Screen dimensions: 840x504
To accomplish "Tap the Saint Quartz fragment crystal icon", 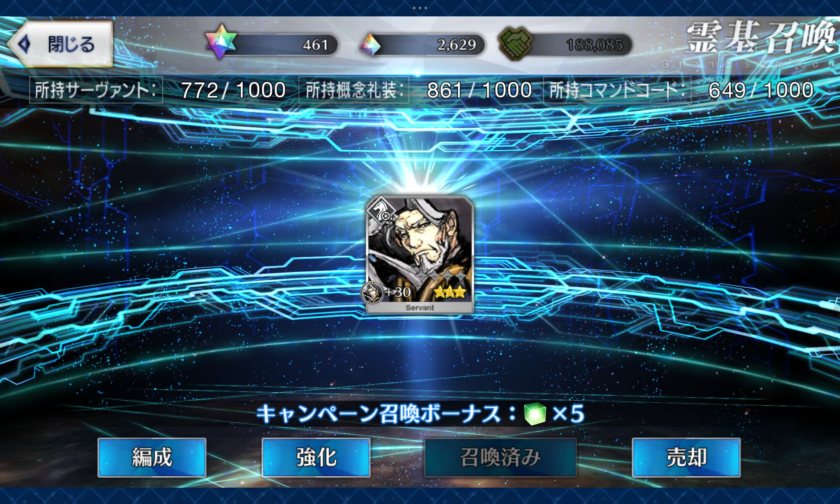I will (370, 45).
